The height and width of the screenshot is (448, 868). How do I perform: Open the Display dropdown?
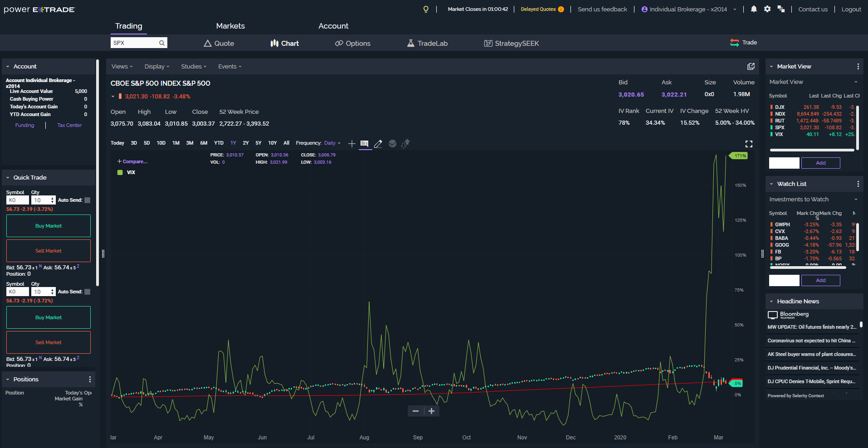(157, 67)
